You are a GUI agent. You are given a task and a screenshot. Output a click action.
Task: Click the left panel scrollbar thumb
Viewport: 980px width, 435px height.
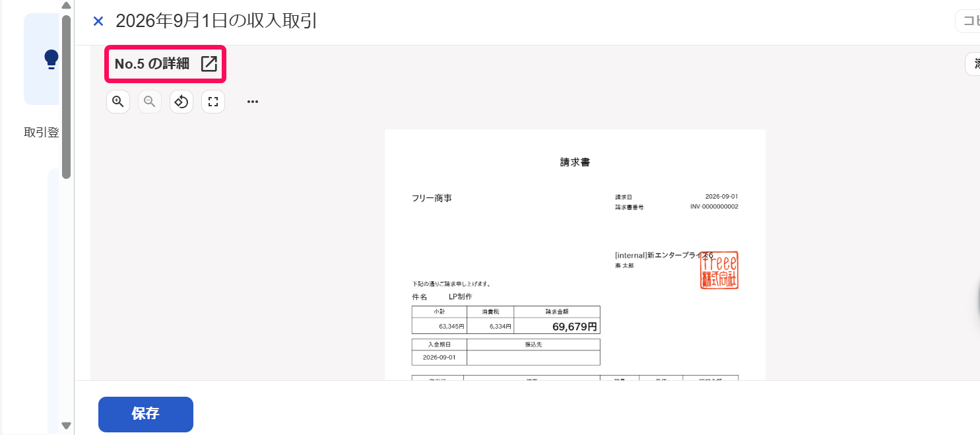click(66, 96)
